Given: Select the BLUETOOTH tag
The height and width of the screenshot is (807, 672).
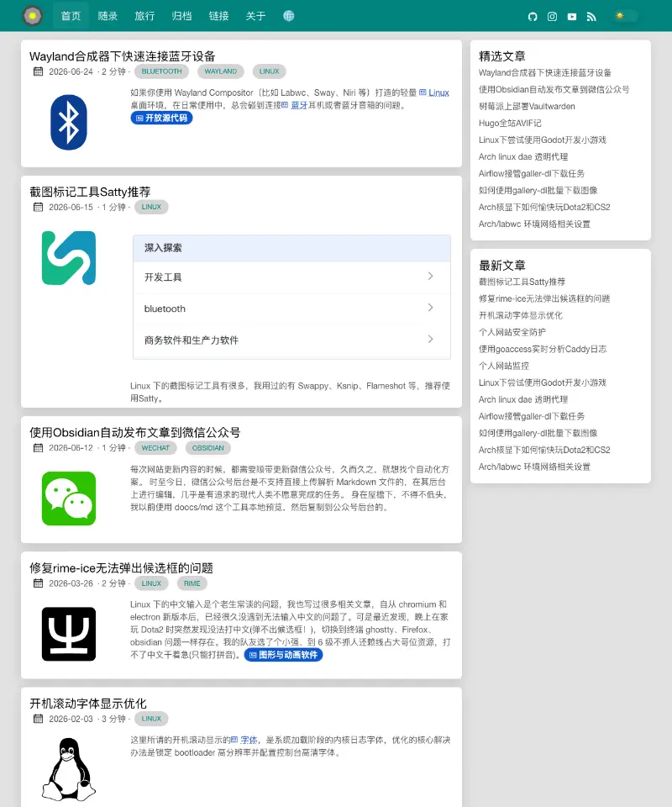Looking at the screenshot, I should point(161,71).
